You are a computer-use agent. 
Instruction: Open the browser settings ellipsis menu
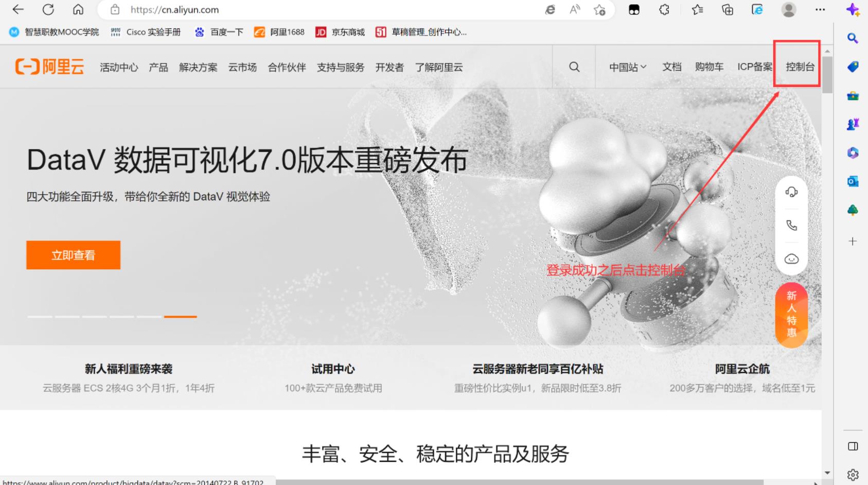pos(820,9)
